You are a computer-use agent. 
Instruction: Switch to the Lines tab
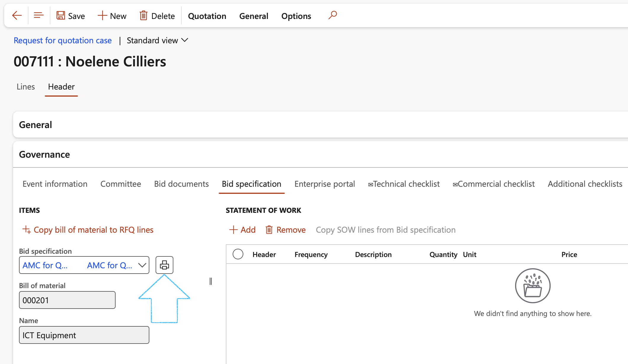point(26,87)
